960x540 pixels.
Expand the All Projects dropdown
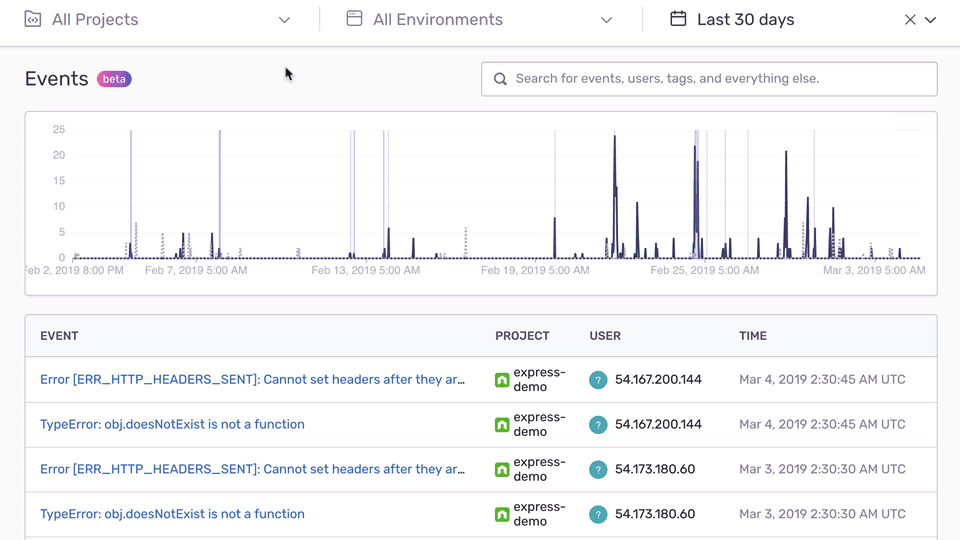click(x=284, y=20)
